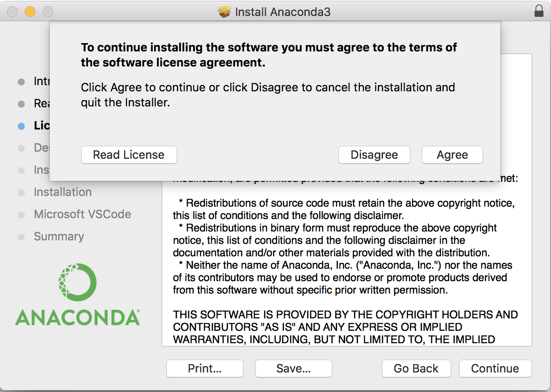
Task: Click the green Anaconda ring logo
Action: 77,282
